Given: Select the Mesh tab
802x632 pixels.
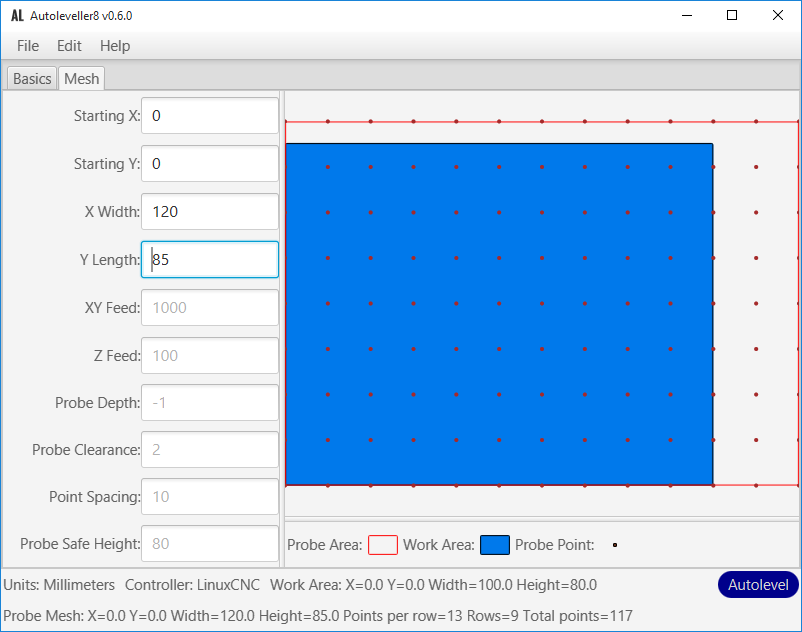Looking at the screenshot, I should 82,79.
